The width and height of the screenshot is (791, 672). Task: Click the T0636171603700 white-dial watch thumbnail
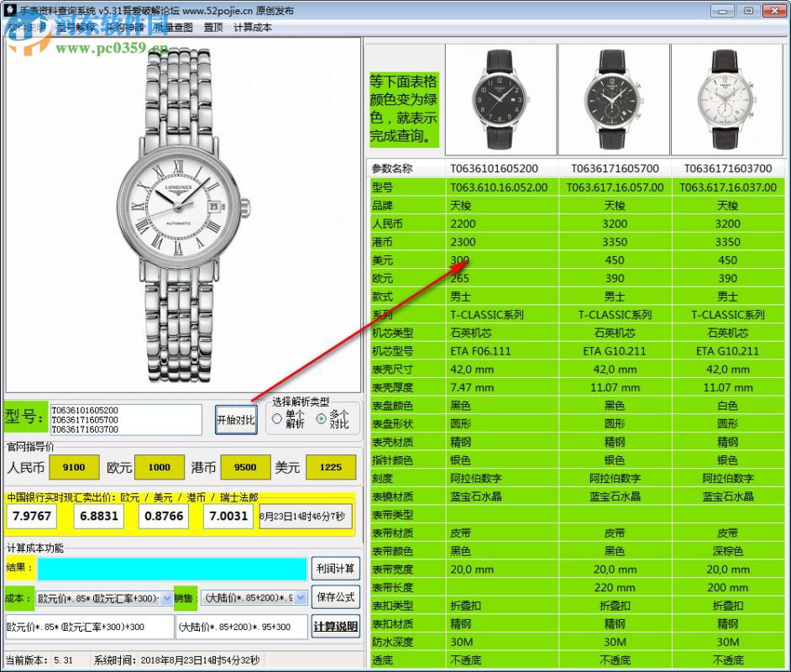(x=726, y=99)
